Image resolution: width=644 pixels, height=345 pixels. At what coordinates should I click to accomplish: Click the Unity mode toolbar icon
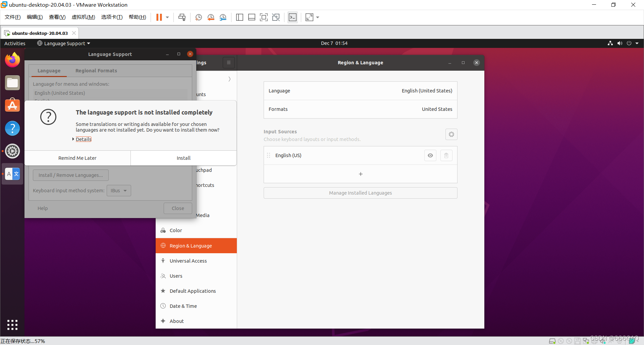(276, 17)
